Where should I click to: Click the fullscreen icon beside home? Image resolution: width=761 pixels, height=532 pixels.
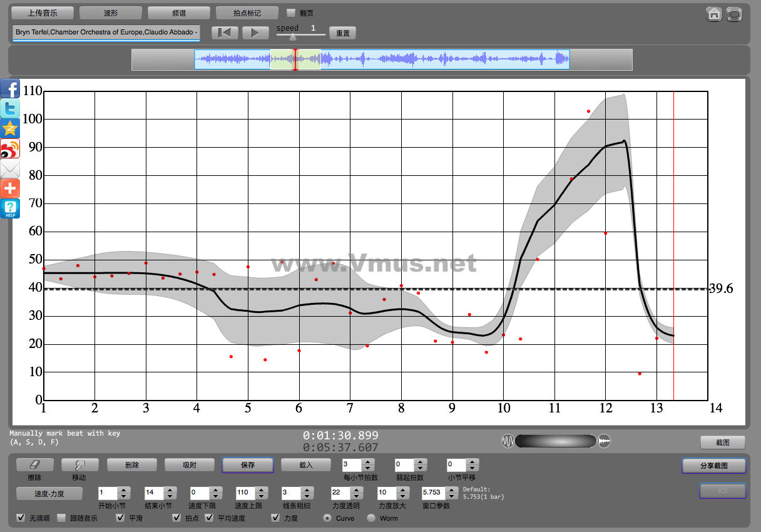tap(734, 14)
